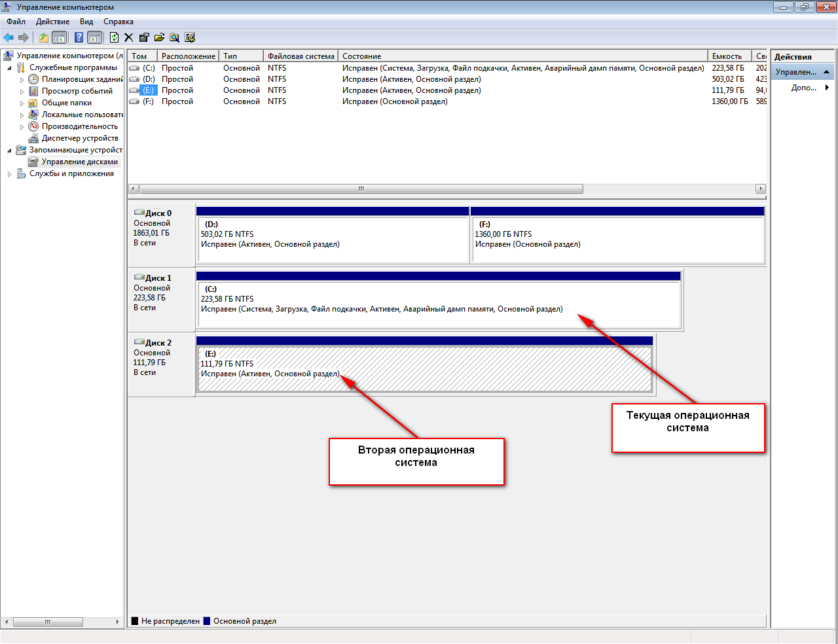Click the Запоминающие устройства icon
The height and width of the screenshot is (644, 838).
tap(21, 150)
